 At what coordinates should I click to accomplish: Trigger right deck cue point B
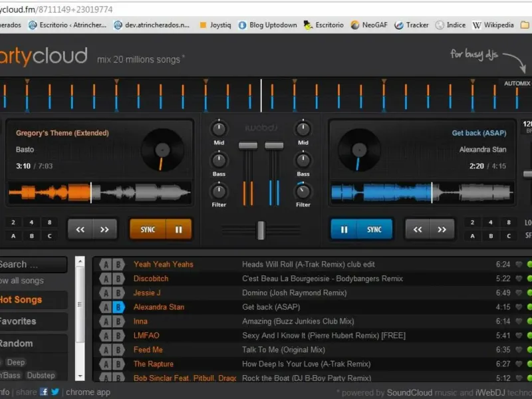pyautogui.click(x=491, y=236)
